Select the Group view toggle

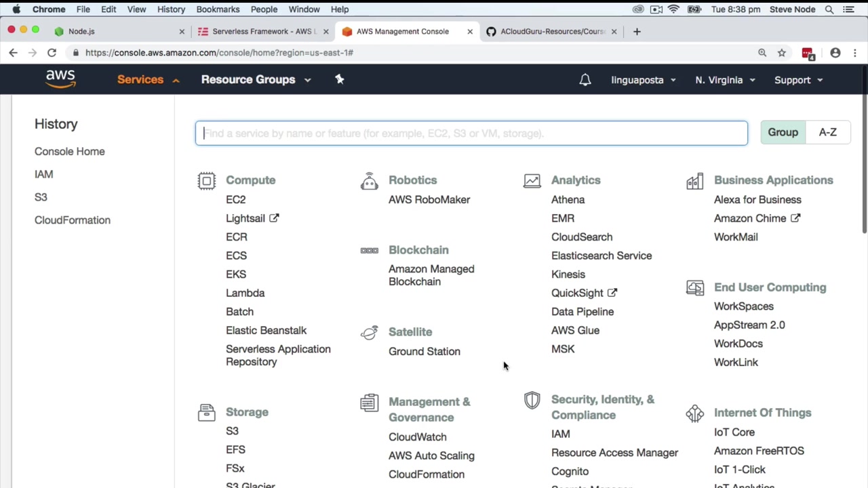point(783,132)
